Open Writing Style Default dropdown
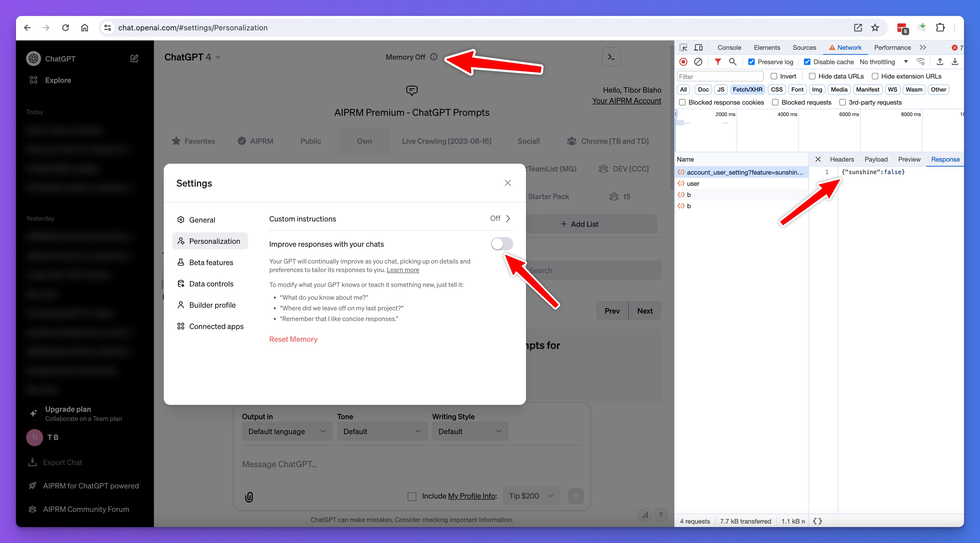Screen dimensions: 980x543 (470, 431)
